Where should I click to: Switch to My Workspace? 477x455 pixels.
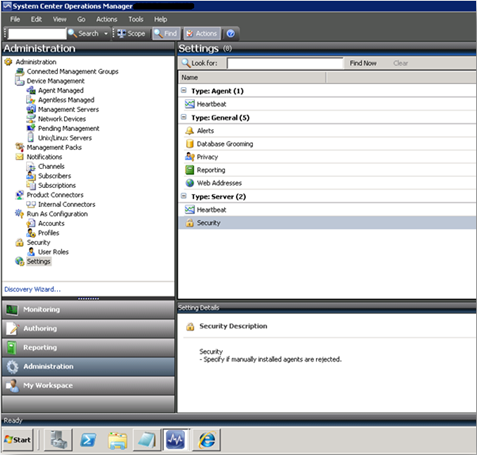88,386
